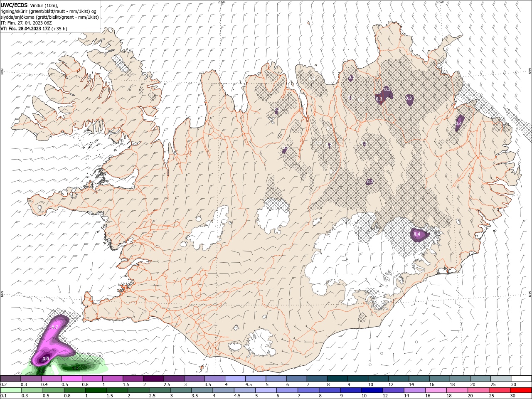
Task: Click the '4.5' label in upper scale
Action: click(x=249, y=385)
